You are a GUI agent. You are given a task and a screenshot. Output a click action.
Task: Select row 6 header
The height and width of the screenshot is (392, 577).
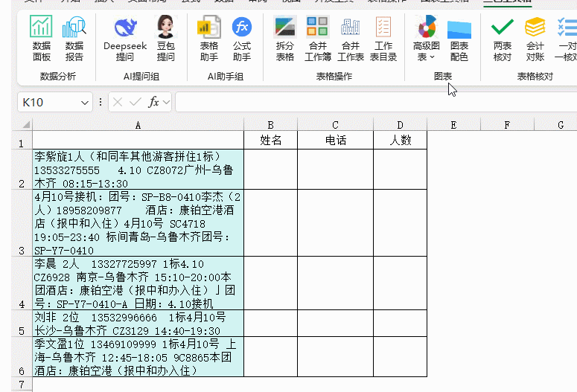coord(22,357)
